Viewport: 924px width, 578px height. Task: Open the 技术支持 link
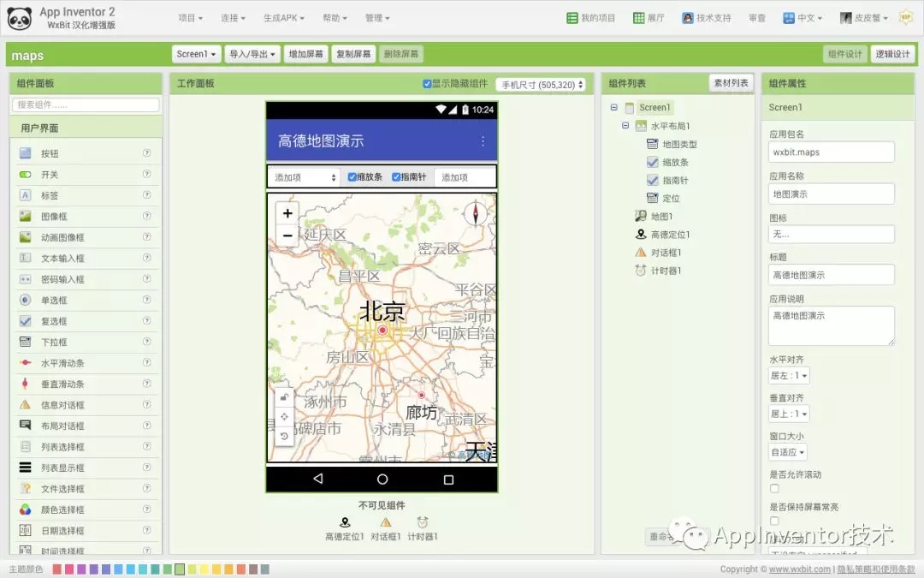click(707, 18)
